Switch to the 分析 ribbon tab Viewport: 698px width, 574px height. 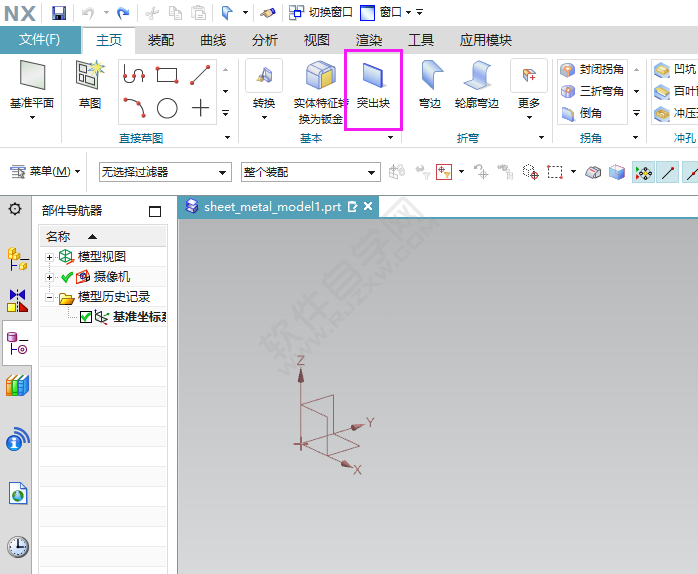tap(264, 40)
